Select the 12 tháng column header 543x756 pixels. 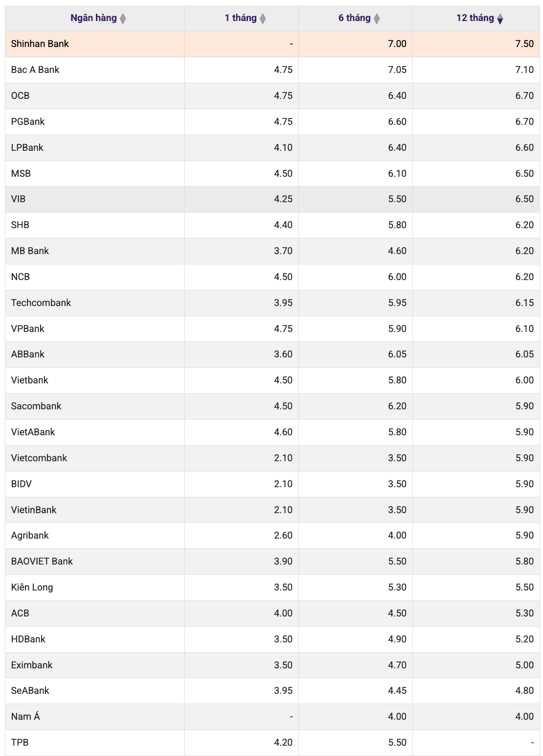(x=476, y=18)
